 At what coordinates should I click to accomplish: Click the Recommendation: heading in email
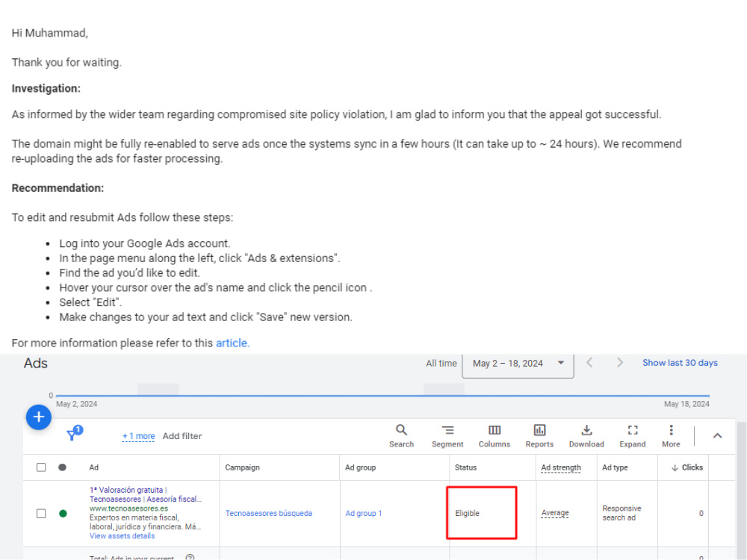click(x=58, y=188)
